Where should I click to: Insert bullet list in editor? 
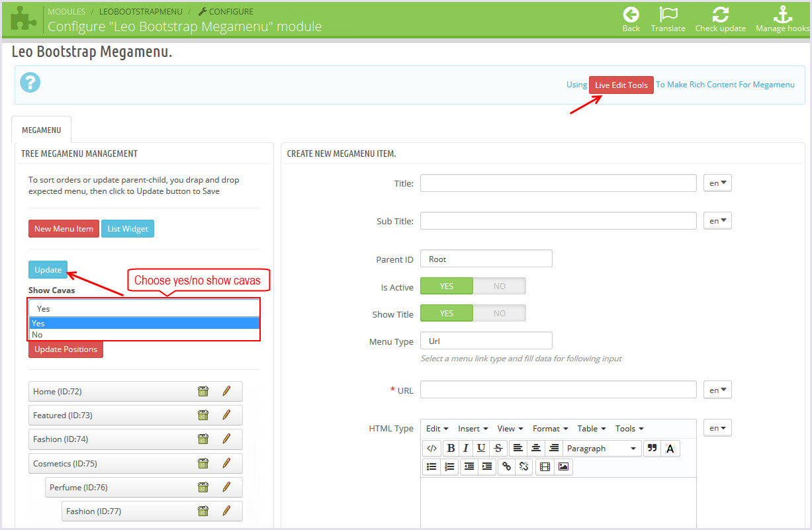(431, 466)
